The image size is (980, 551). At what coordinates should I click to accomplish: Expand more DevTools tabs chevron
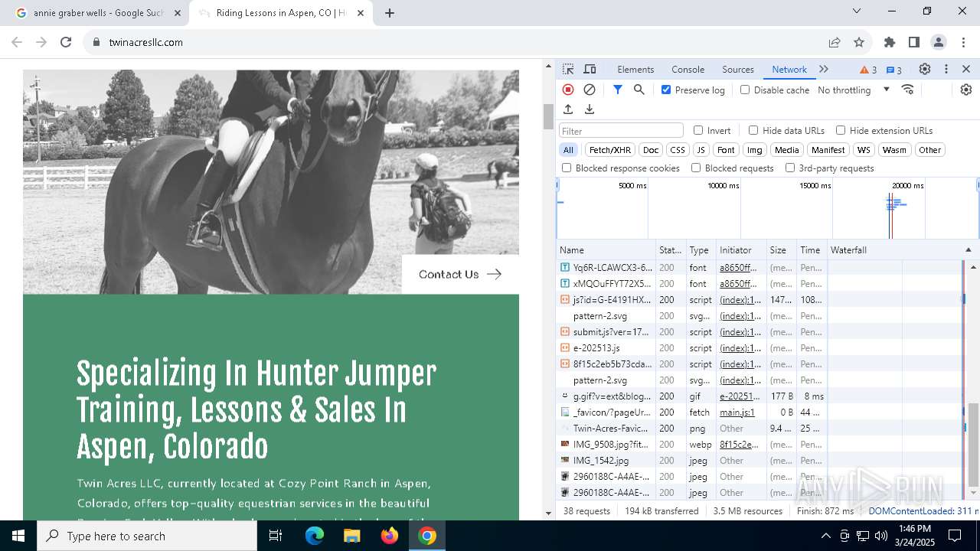pyautogui.click(x=824, y=69)
